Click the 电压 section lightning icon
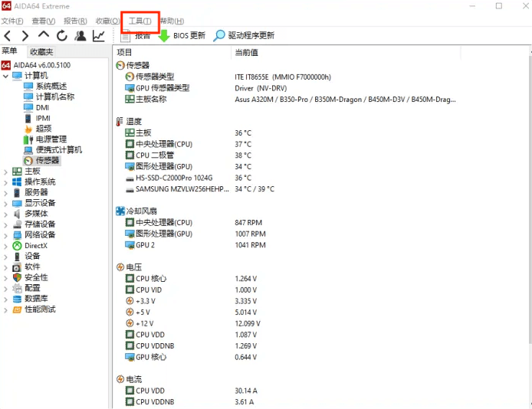Viewport: 532px width, 409px height. point(120,267)
